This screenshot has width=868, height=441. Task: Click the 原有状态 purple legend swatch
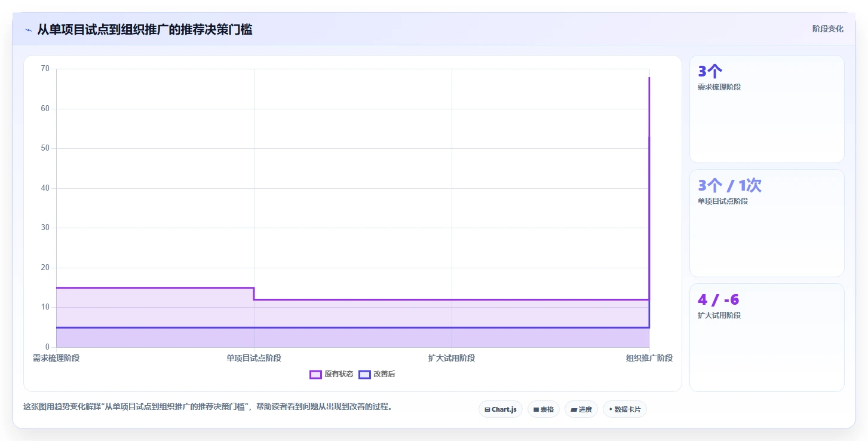pos(315,374)
